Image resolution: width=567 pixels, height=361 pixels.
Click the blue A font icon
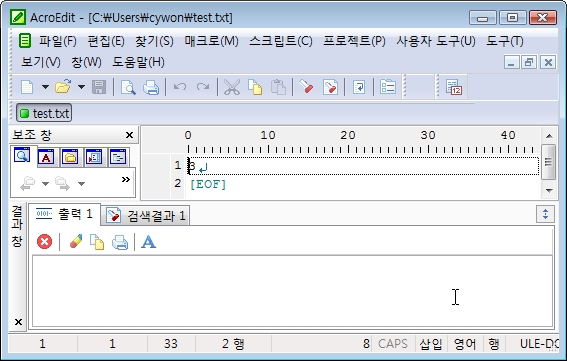(x=149, y=242)
